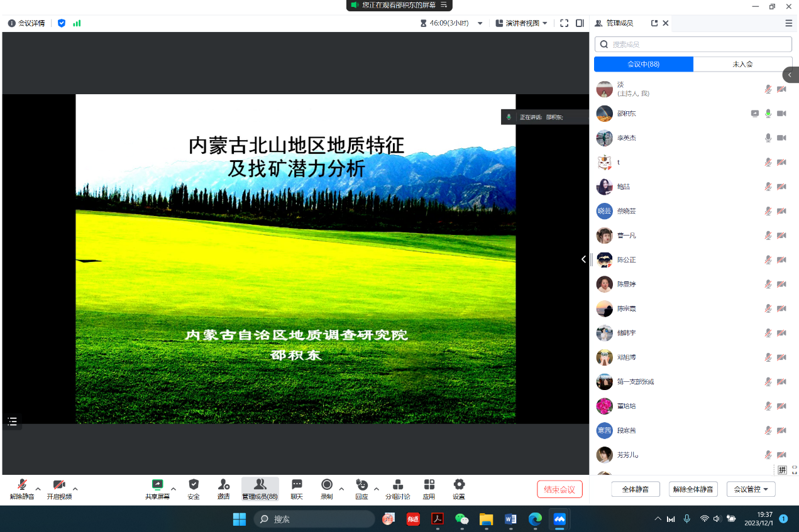This screenshot has height=532, width=799.
Task: Select the In Meeting (会议中) tab
Action: 643,64
